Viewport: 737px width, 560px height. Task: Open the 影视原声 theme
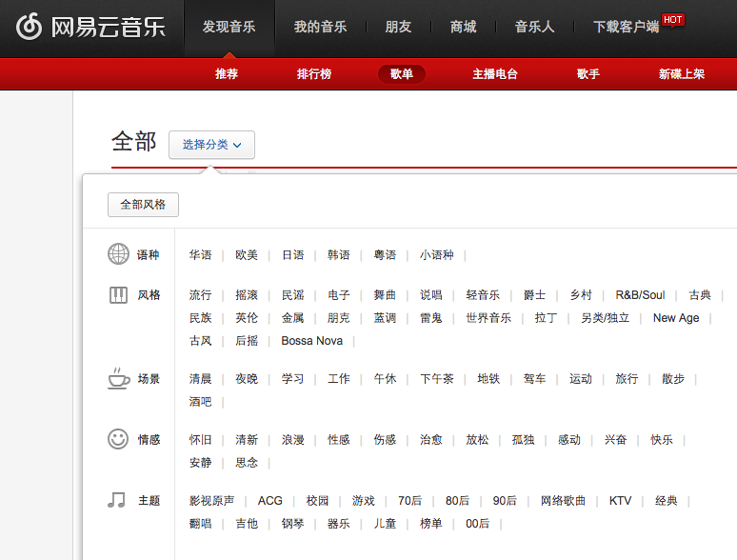pyautogui.click(x=212, y=501)
